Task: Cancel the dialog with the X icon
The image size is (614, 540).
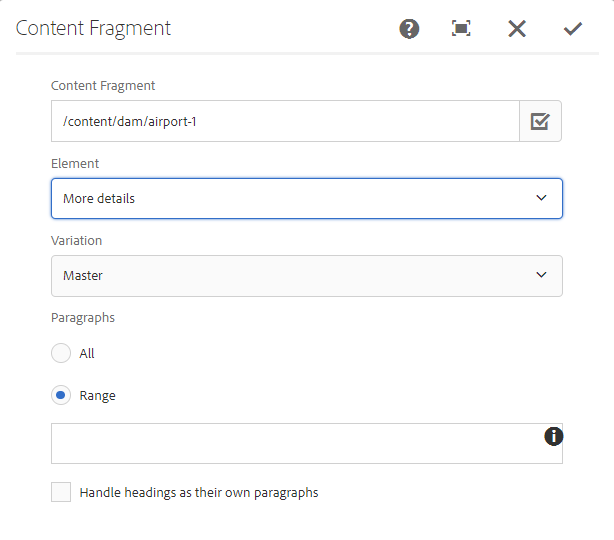Action: pyautogui.click(x=516, y=29)
